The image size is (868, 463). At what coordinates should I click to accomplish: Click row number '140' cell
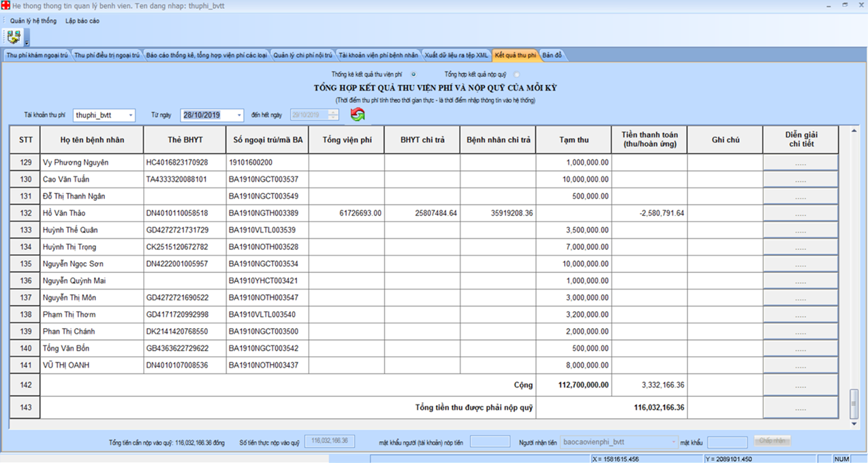26,349
